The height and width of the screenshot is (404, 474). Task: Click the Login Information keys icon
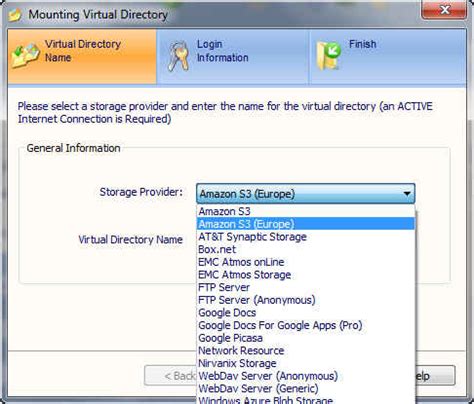point(178,56)
